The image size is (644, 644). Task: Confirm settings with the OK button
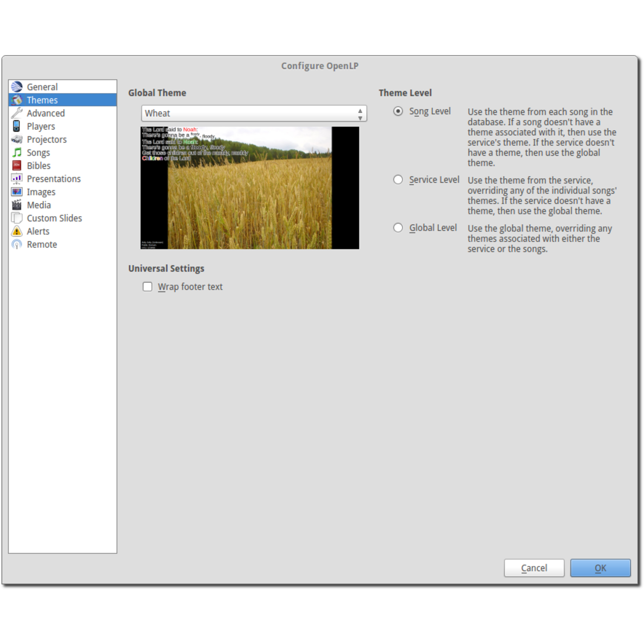click(x=600, y=568)
